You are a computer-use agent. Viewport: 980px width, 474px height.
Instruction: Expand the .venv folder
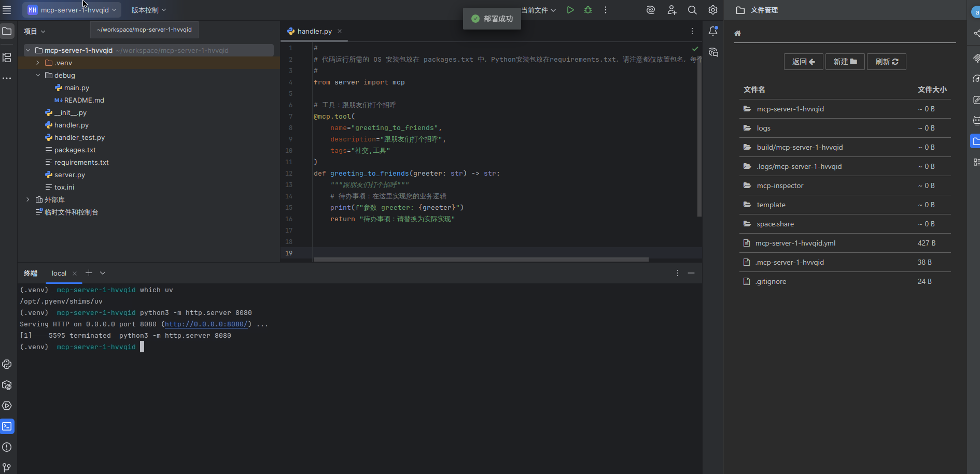[38, 63]
